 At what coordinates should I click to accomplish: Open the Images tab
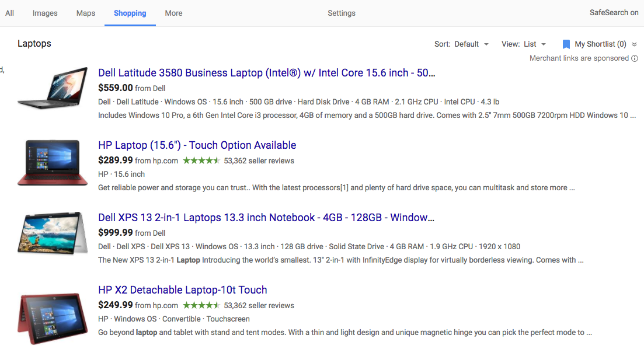point(45,13)
